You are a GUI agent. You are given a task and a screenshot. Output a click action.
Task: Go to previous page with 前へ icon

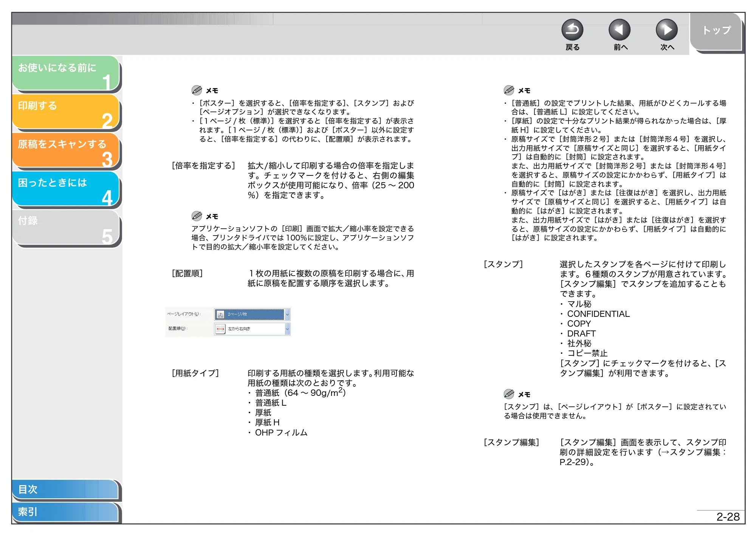coord(620,30)
